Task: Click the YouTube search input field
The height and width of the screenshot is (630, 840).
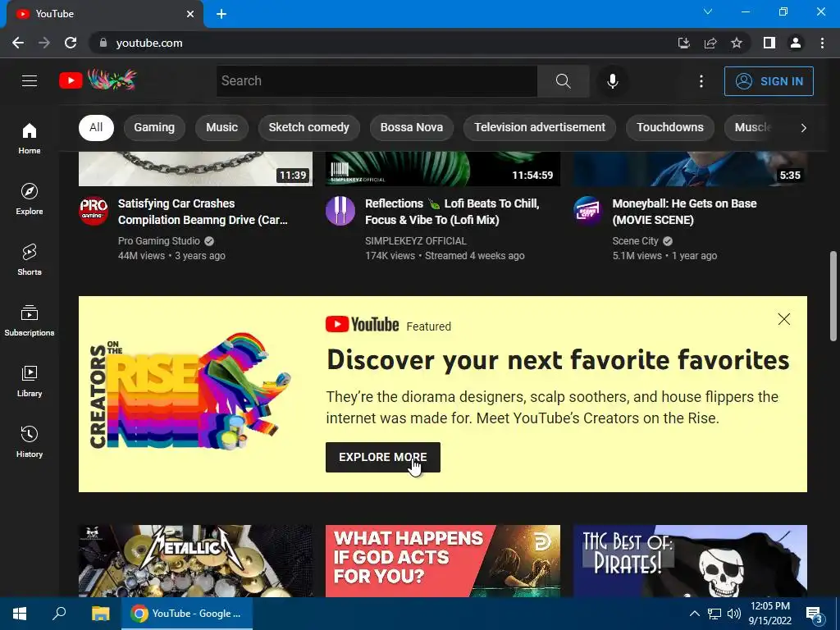Action: pos(377,81)
